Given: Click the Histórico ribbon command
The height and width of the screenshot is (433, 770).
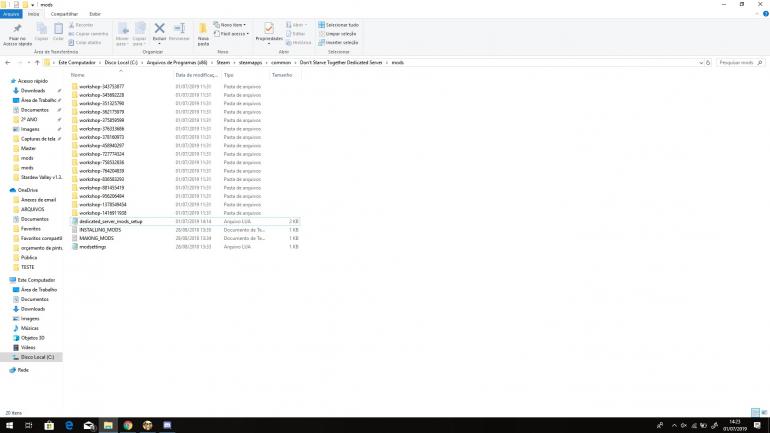Looking at the screenshot, I should (299, 43).
